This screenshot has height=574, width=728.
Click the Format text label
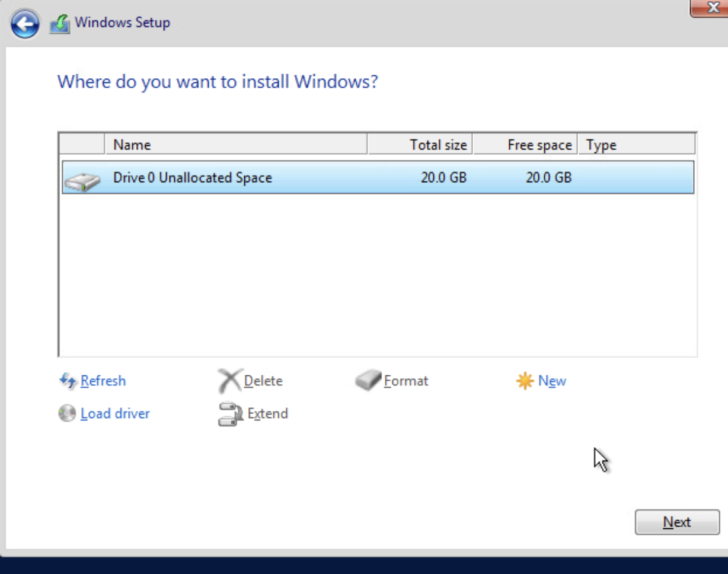[406, 381]
